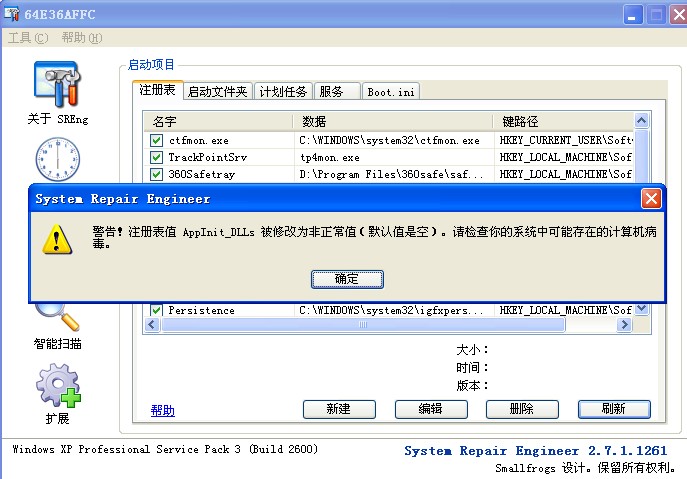Click the 新建 button
Image resolution: width=687 pixels, height=479 pixels.
click(x=339, y=409)
